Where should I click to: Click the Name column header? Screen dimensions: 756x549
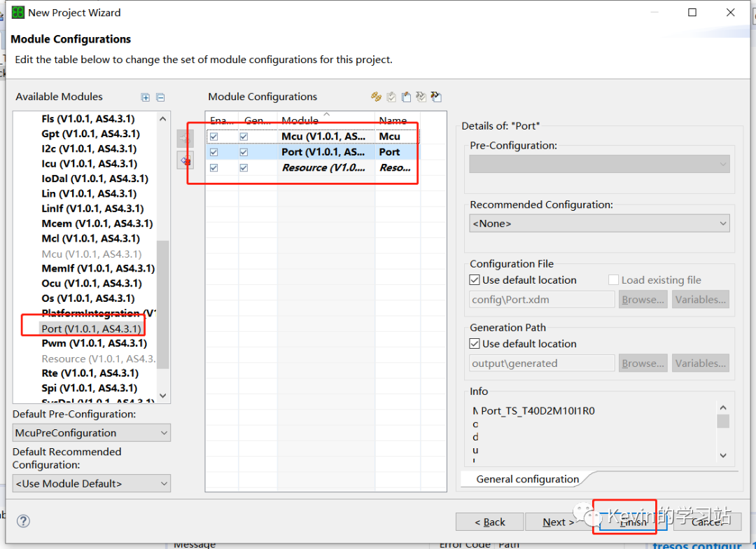(x=398, y=120)
